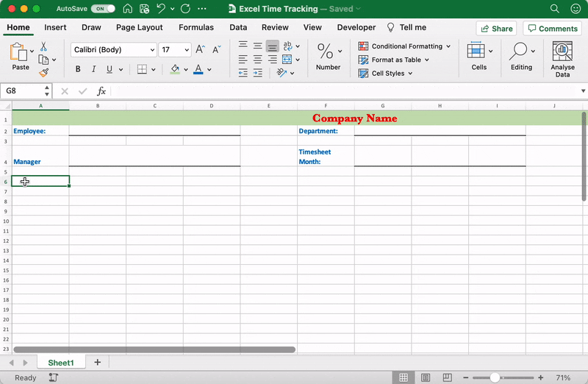The height and width of the screenshot is (384, 588).
Task: Click the Insert Function fx icon
Action: point(101,91)
